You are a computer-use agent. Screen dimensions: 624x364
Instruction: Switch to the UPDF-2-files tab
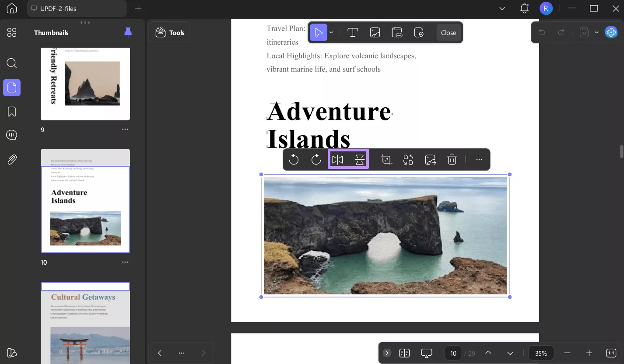point(77,8)
